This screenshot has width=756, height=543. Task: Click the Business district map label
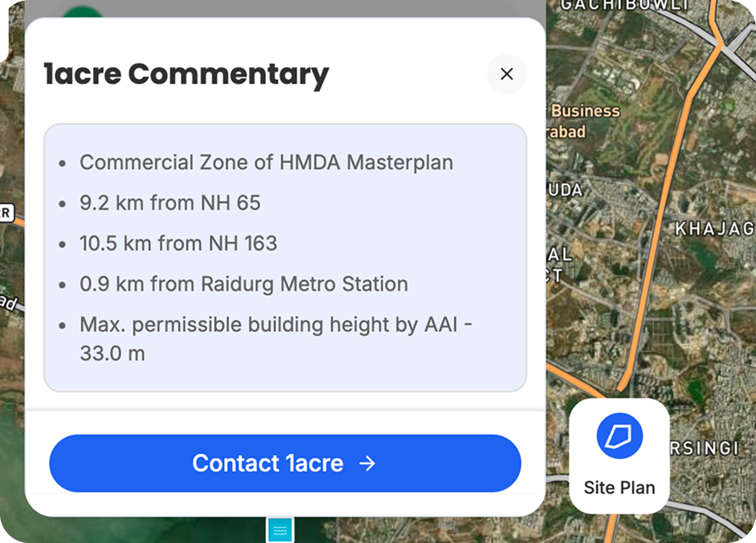(x=586, y=111)
